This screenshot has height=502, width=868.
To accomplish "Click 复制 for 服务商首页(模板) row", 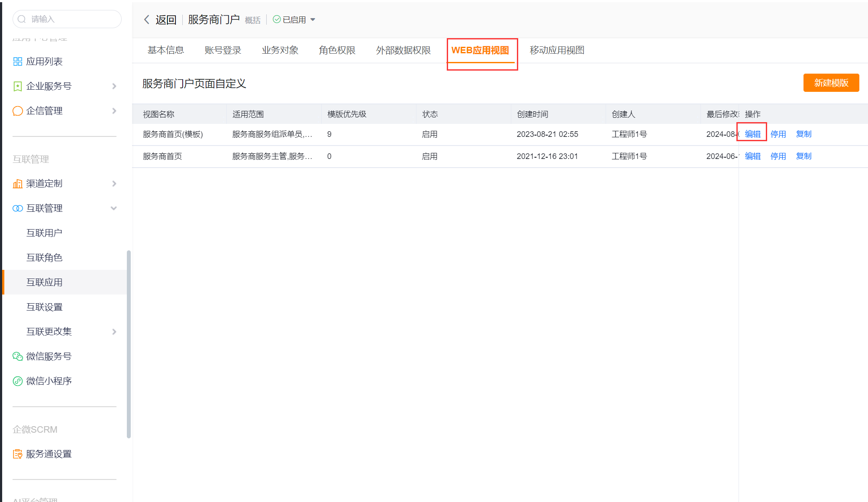I will 803,134.
